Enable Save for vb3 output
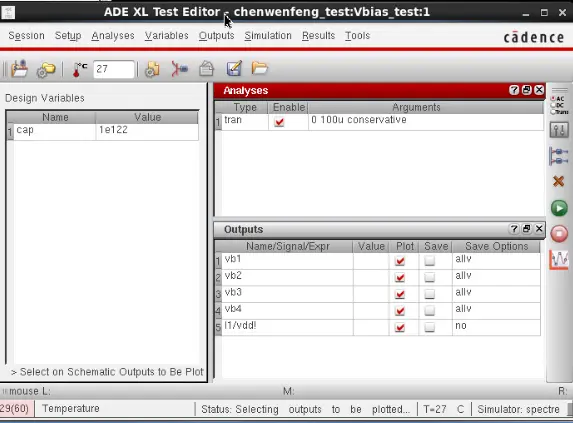This screenshot has width=573, height=423. click(x=430, y=294)
